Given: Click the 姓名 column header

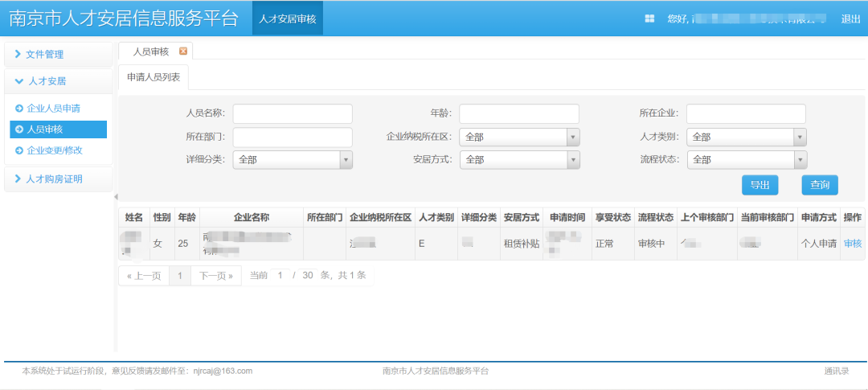Looking at the screenshot, I should point(134,217).
